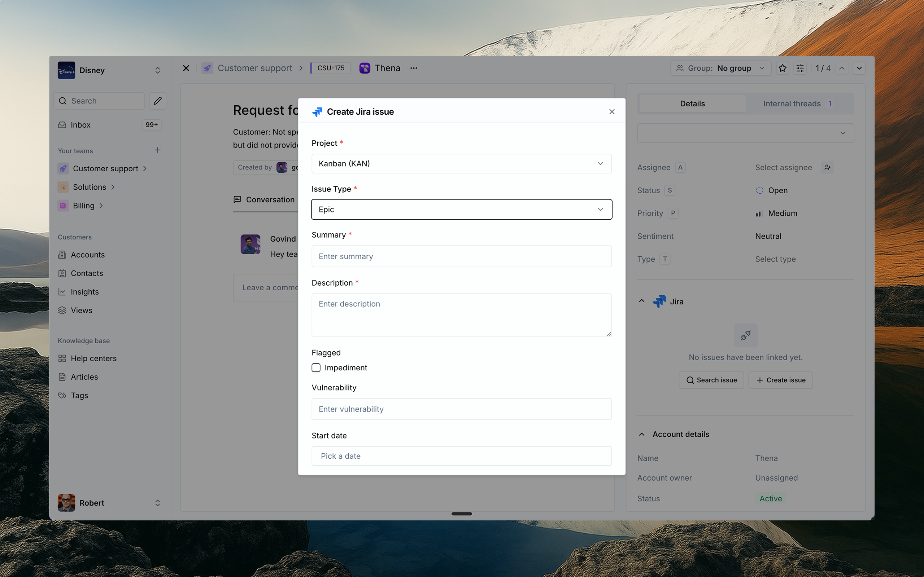This screenshot has height=577, width=924.
Task: Check the Impediment checkbox
Action: 316,367
